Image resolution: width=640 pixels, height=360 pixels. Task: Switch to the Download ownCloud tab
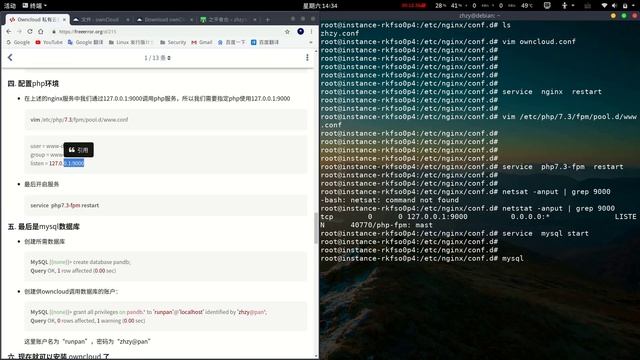(x=163, y=19)
